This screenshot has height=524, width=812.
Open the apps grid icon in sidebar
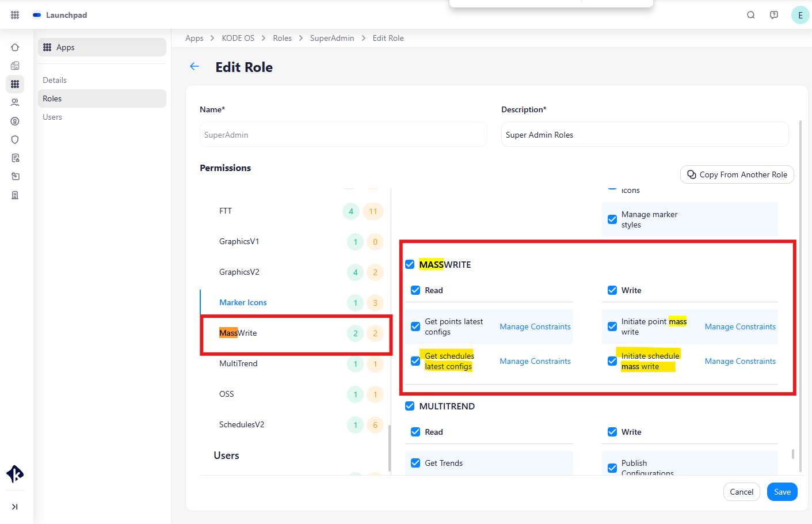click(x=15, y=84)
